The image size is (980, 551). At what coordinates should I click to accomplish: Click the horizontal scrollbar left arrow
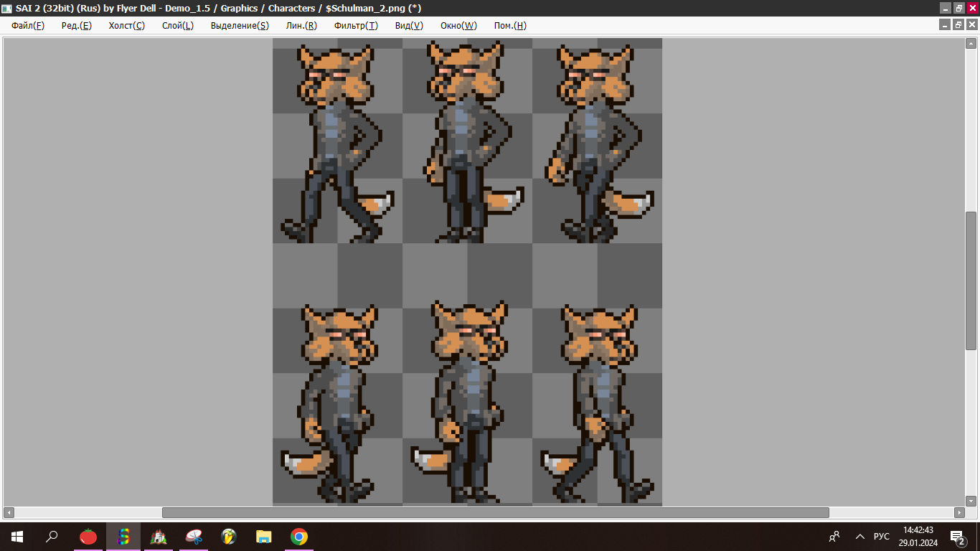tap(9, 513)
